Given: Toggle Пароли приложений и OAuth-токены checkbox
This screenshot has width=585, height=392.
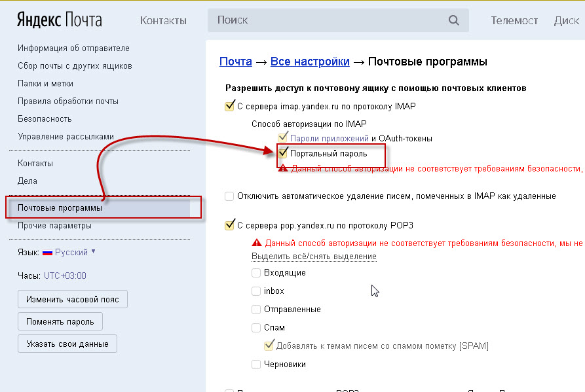Looking at the screenshot, I should point(282,138).
